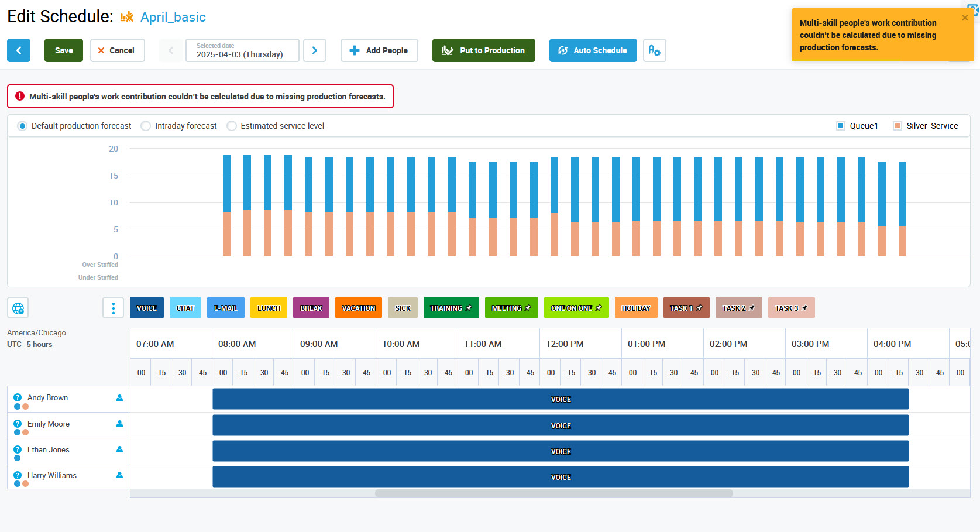Click Andy Brown's person icon

click(x=119, y=398)
